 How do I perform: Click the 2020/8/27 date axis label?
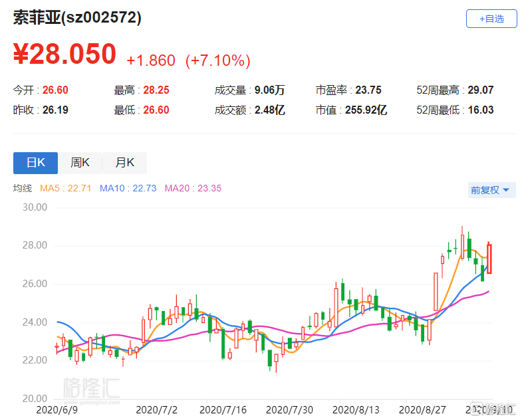click(x=422, y=410)
